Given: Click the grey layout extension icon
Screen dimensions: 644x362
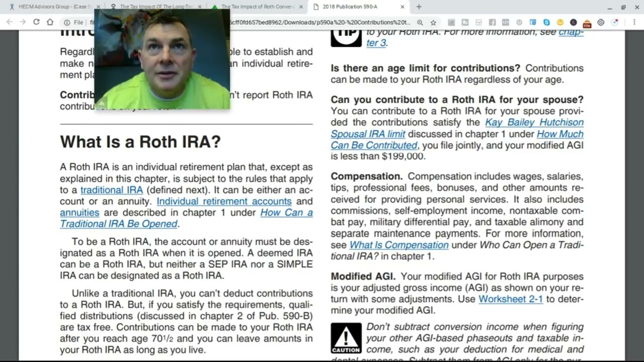Looking at the screenshot, I should point(478,23).
